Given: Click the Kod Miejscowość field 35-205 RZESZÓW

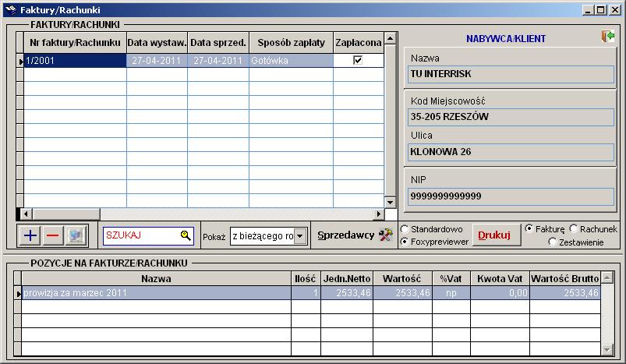Looking at the screenshot, I should click(x=511, y=117).
